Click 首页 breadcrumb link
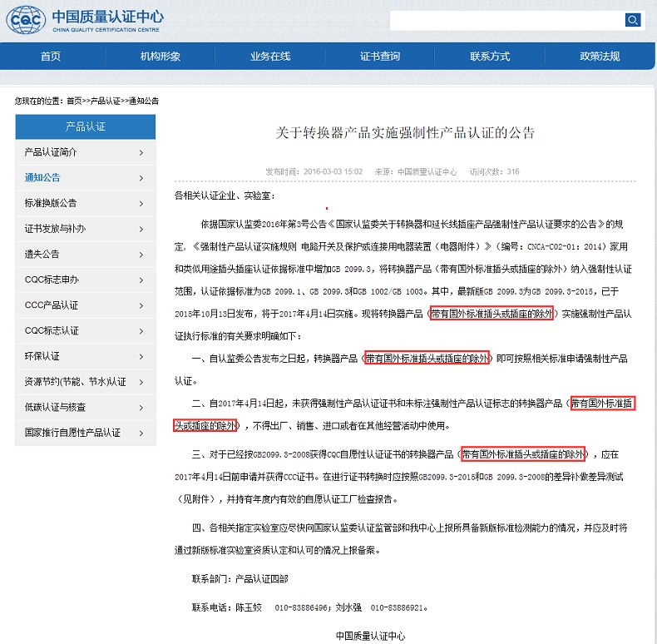657x644 pixels. tap(74, 101)
